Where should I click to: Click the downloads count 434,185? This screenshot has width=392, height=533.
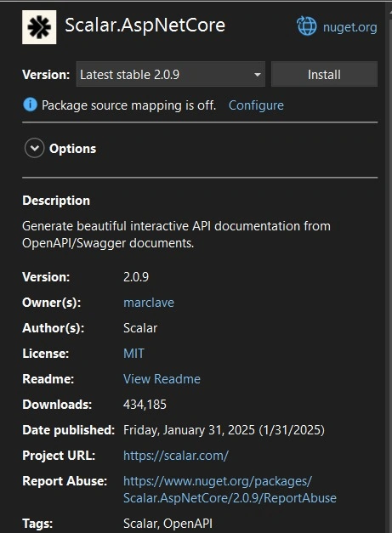[x=145, y=405]
